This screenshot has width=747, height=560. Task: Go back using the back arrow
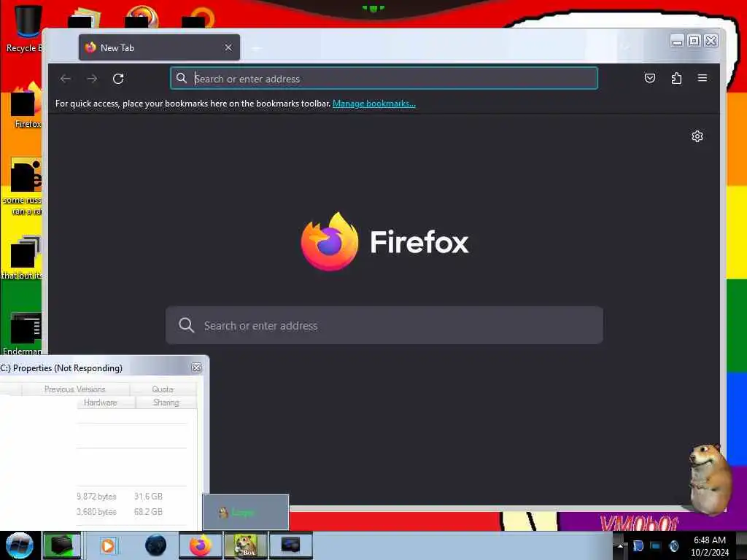[x=66, y=79]
